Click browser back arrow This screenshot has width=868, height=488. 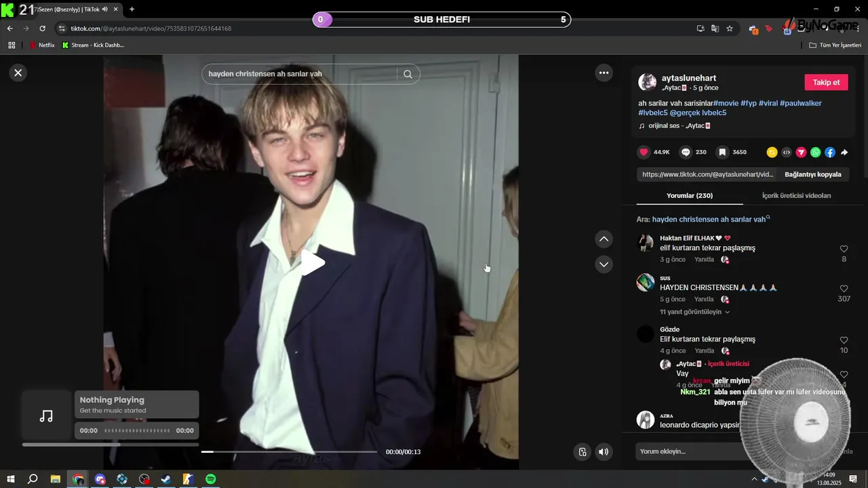point(9,28)
